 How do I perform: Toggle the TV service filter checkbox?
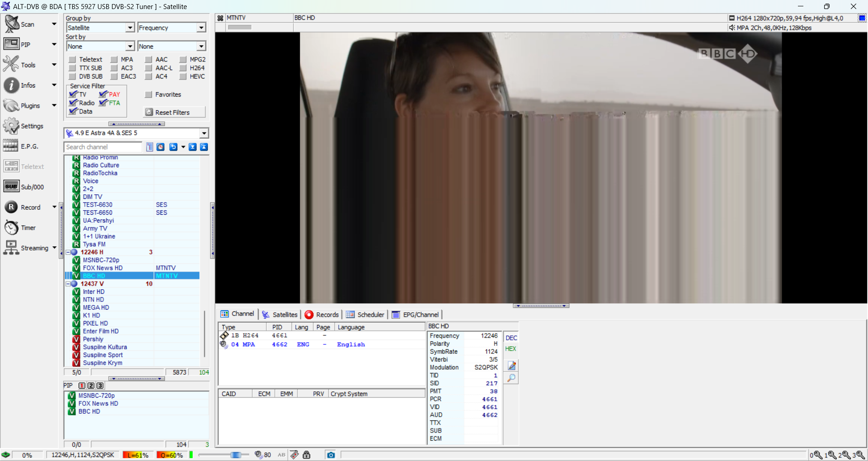[73, 94]
